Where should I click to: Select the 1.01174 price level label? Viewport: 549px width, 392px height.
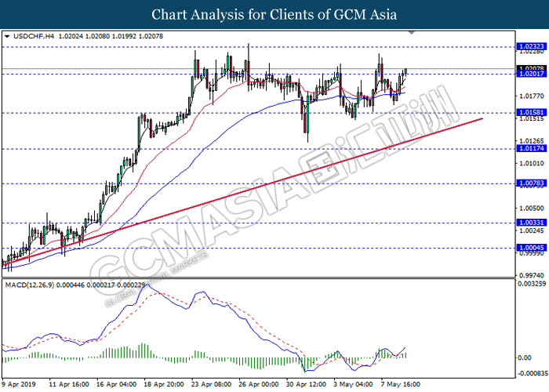click(531, 148)
